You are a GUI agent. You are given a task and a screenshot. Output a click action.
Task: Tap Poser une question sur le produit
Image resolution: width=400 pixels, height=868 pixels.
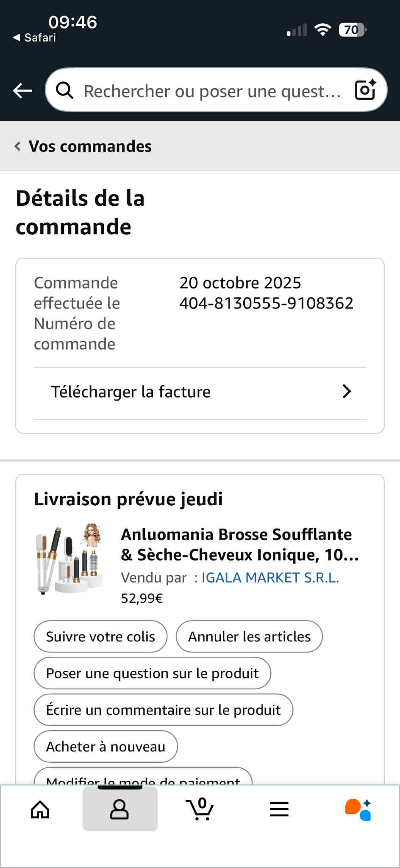tap(152, 673)
